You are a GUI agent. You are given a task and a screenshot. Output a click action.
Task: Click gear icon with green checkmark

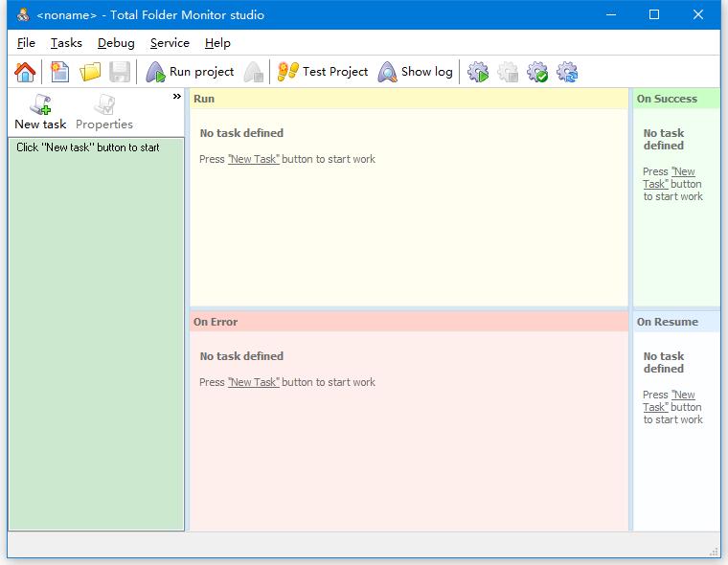537,72
